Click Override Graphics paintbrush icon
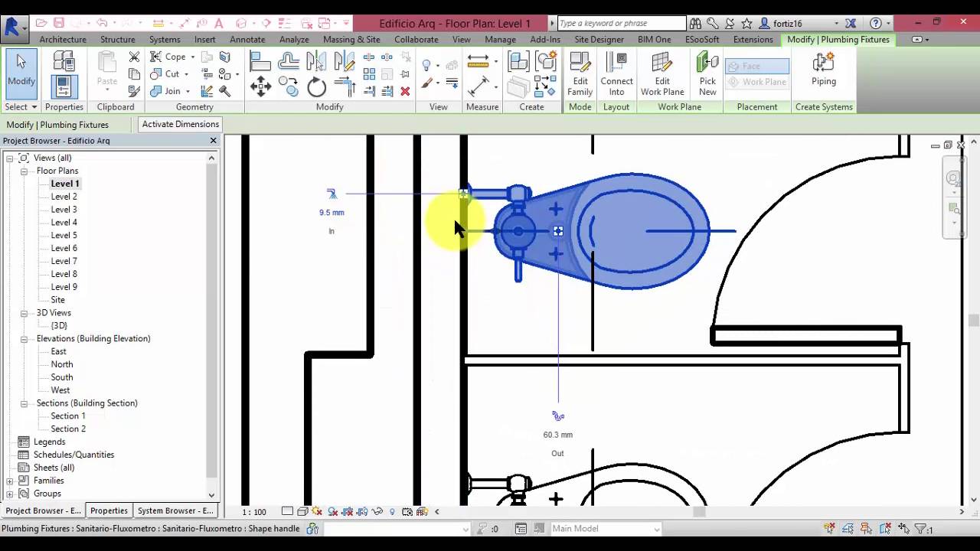Screen dimensions: 980x551 point(427,83)
